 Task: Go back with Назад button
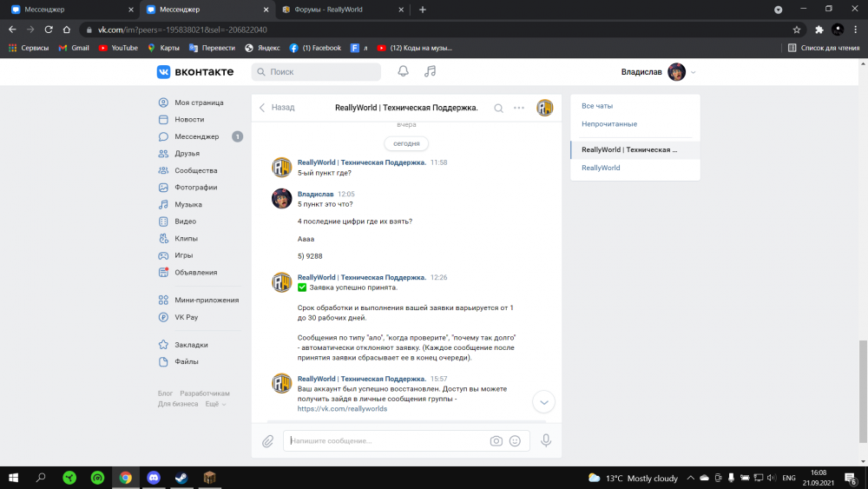point(277,108)
